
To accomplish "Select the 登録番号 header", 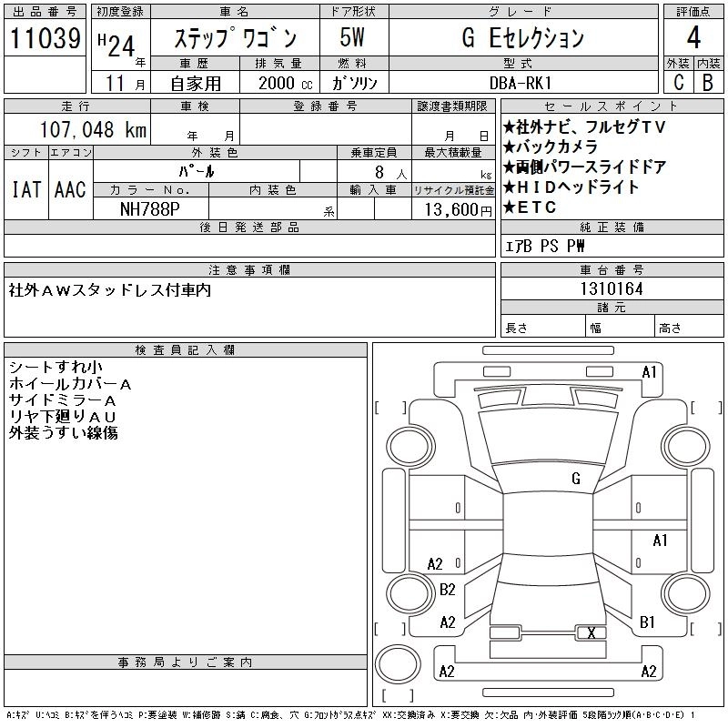I will pyautogui.click(x=326, y=106).
